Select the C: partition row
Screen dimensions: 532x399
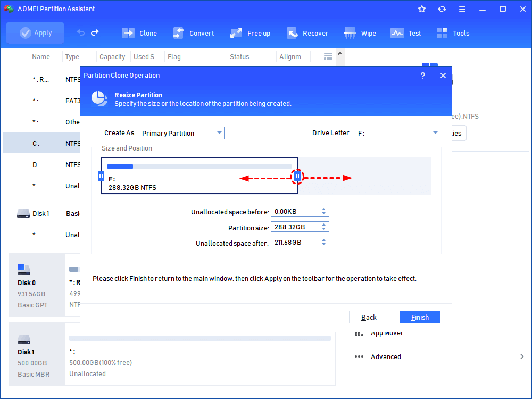(x=41, y=143)
